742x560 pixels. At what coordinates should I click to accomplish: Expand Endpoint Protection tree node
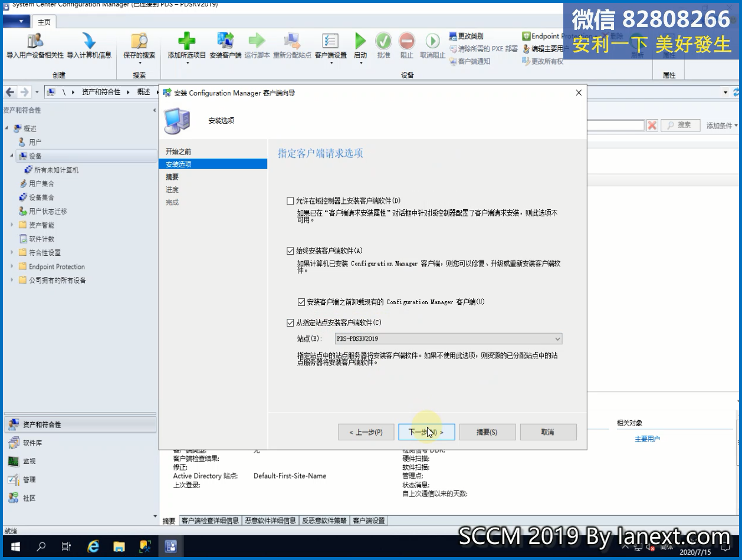(x=12, y=266)
